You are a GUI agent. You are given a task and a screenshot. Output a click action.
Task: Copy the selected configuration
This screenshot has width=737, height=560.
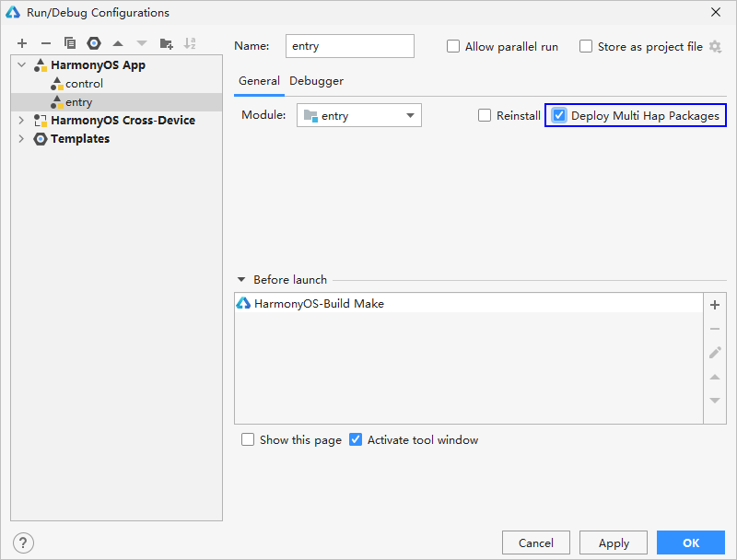(70, 43)
